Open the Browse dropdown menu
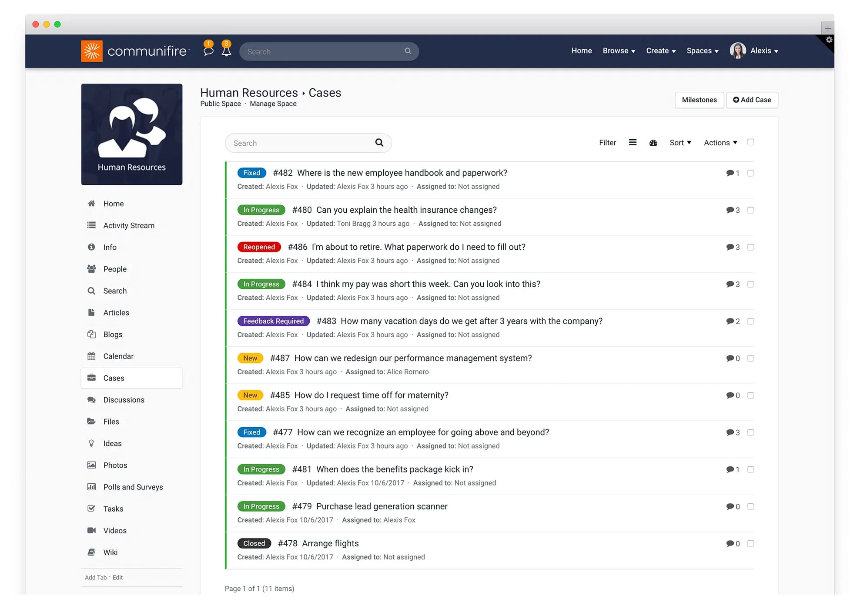 pos(619,50)
